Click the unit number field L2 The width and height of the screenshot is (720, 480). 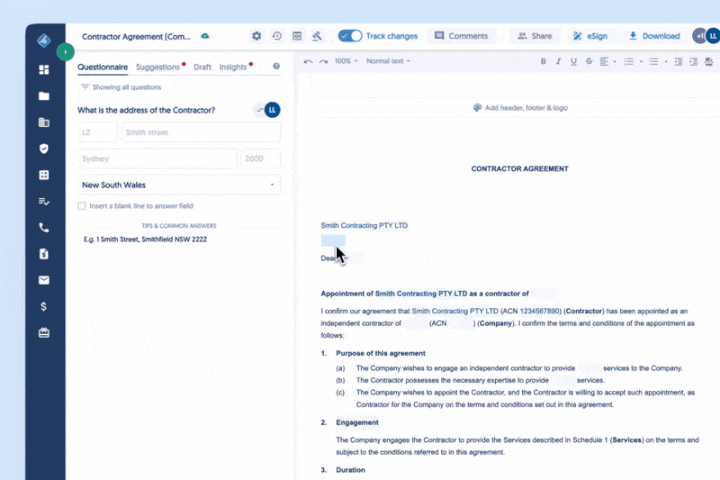[x=98, y=132]
